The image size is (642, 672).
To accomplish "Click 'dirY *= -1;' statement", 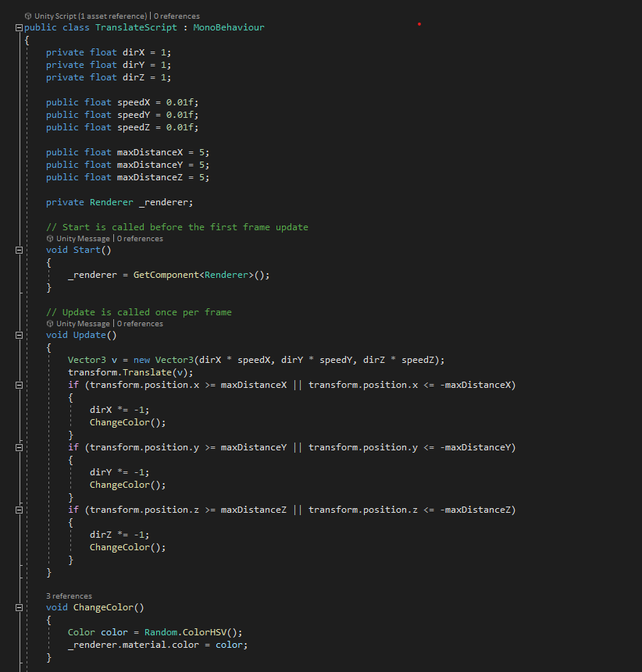I will 119,472.
